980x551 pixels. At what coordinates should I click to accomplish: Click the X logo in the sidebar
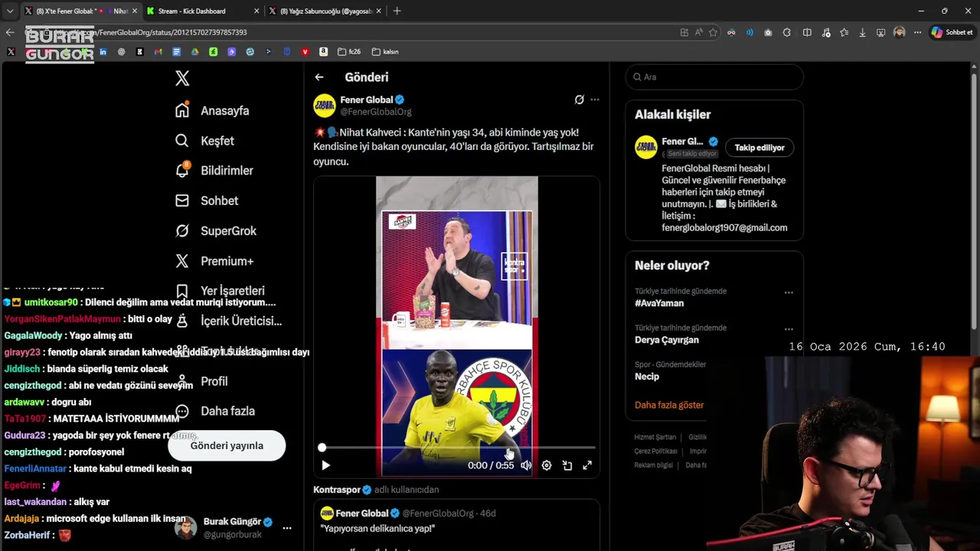(182, 78)
